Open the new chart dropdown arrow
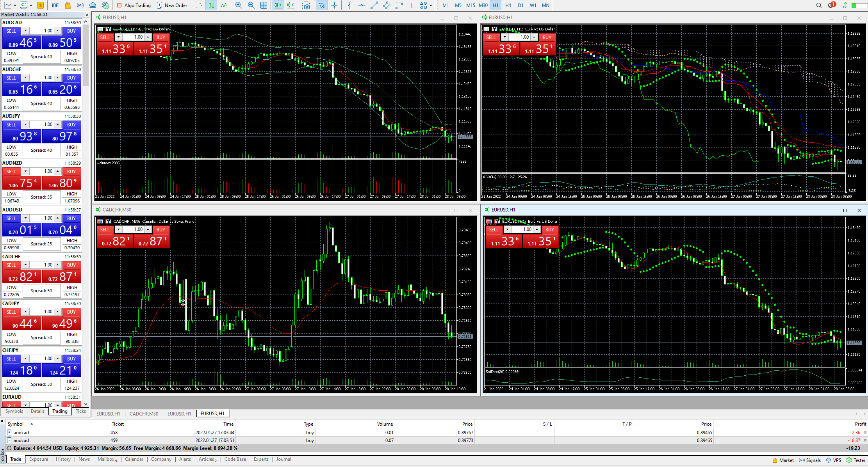This screenshot has width=868, height=467. [15, 5]
